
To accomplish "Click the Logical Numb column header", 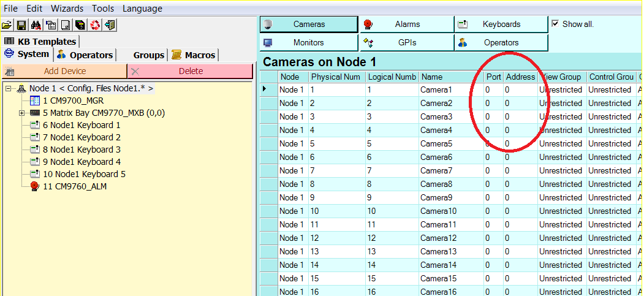I will point(392,77).
